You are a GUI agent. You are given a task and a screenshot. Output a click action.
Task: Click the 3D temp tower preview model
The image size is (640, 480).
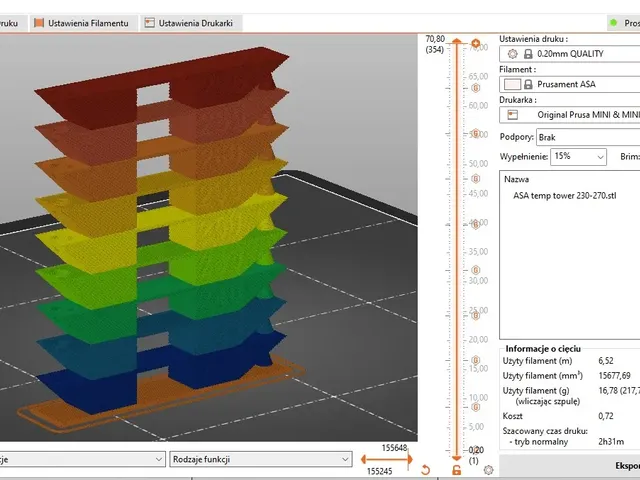point(163,229)
